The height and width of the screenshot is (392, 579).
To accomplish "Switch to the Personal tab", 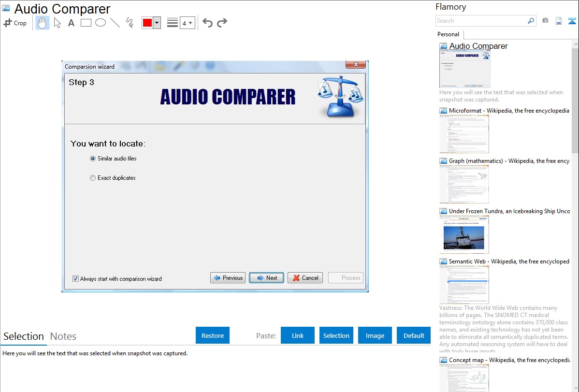I will point(449,34).
